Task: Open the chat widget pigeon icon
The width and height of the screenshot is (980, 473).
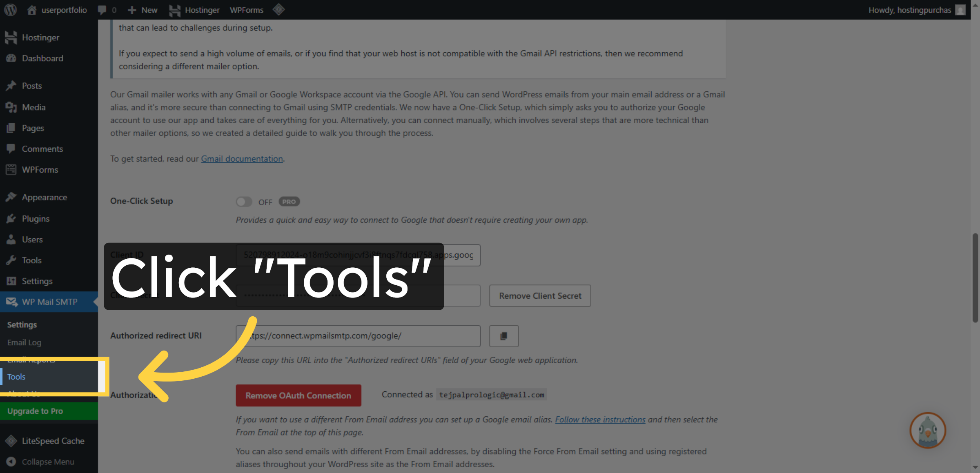Action: point(928,431)
